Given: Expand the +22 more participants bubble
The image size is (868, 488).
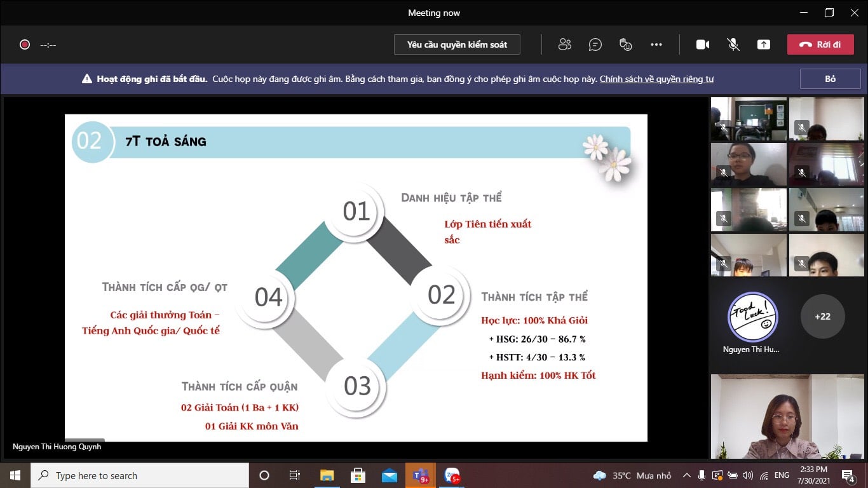Looking at the screenshot, I should point(822,316).
